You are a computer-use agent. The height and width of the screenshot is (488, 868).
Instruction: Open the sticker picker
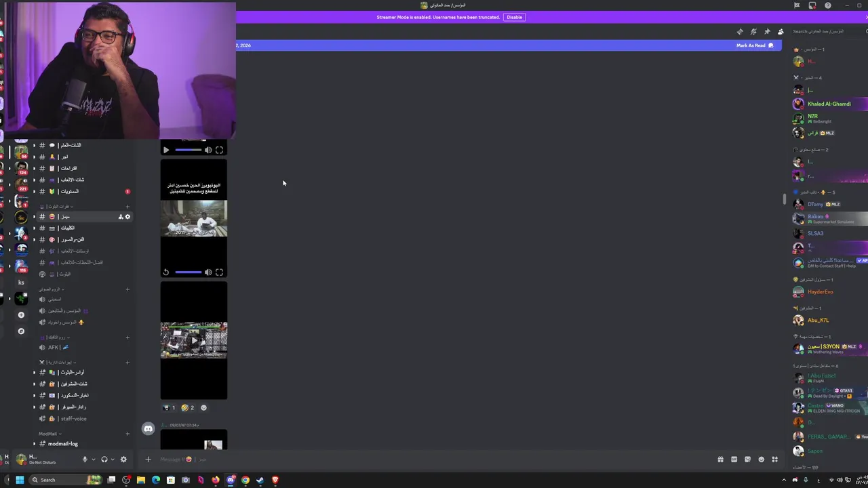pos(747,460)
